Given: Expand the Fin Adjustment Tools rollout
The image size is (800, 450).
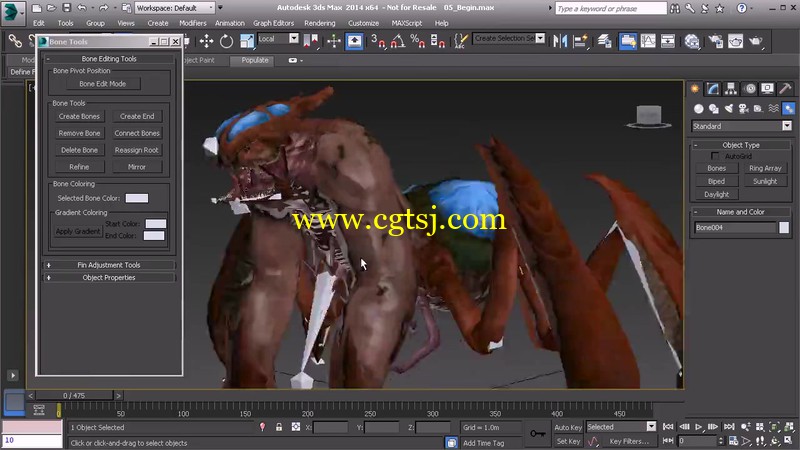Looking at the screenshot, I should point(109,265).
